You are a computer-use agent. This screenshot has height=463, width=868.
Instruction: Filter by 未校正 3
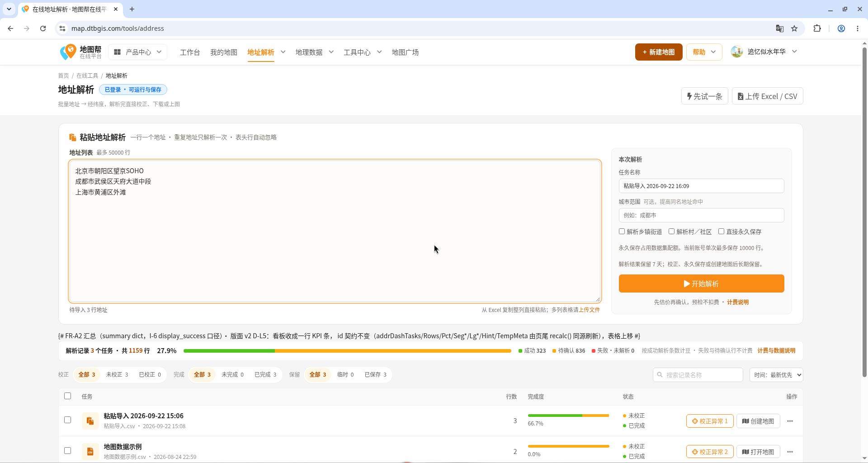coord(117,375)
